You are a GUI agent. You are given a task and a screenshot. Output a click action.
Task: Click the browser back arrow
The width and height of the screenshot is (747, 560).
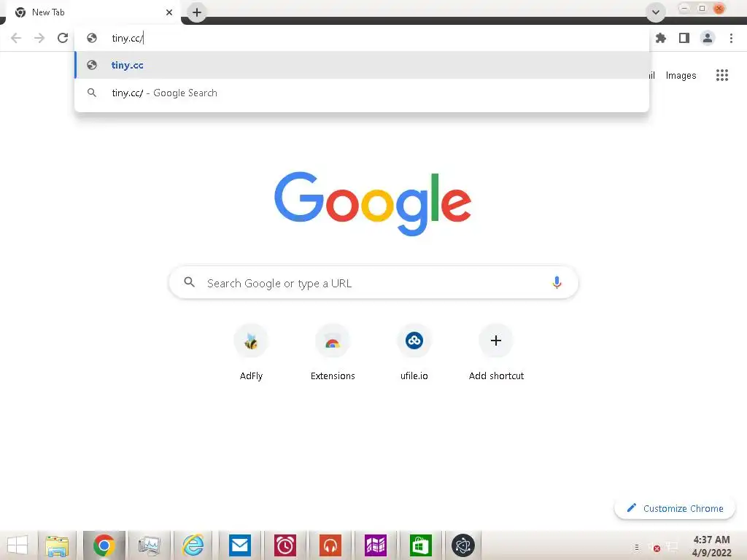tap(16, 38)
